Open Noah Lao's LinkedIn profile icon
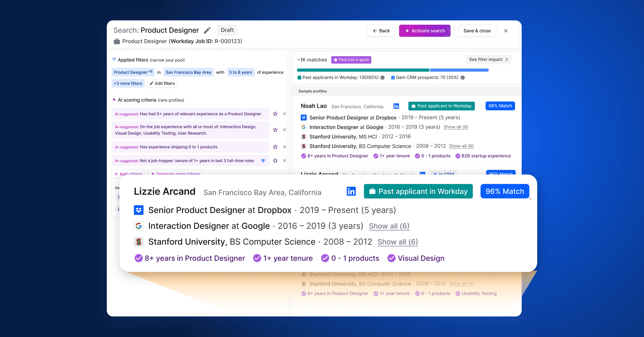 [396, 106]
